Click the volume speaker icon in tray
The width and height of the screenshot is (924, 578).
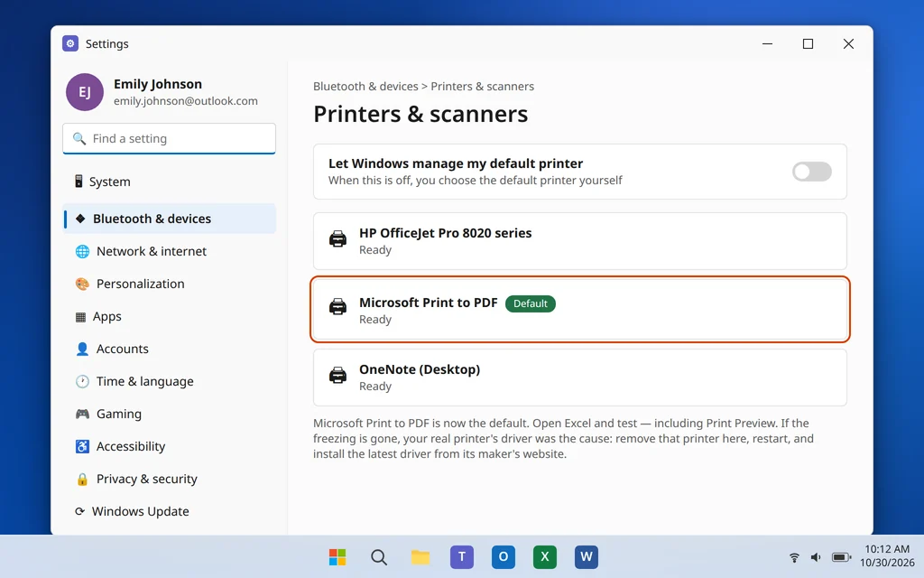click(816, 556)
